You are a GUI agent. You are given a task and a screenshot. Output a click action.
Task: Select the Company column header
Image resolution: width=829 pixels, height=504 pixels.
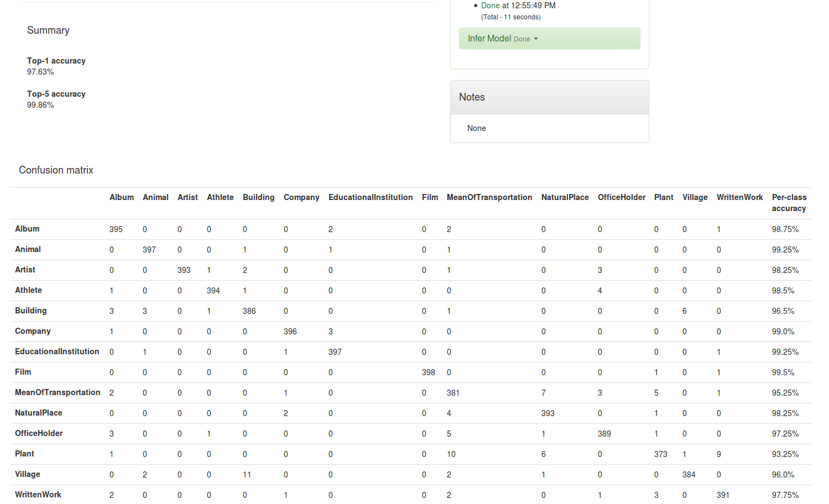coord(301,197)
